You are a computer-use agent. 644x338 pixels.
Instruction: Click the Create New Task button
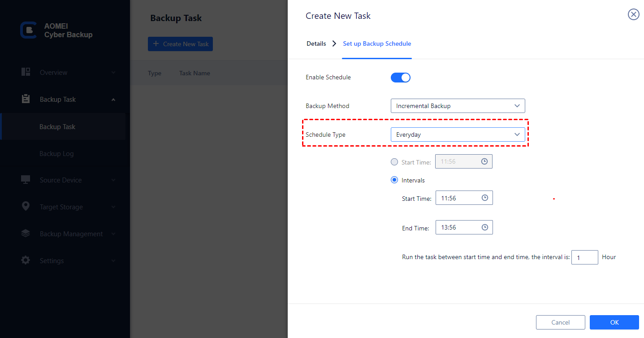[x=180, y=43]
